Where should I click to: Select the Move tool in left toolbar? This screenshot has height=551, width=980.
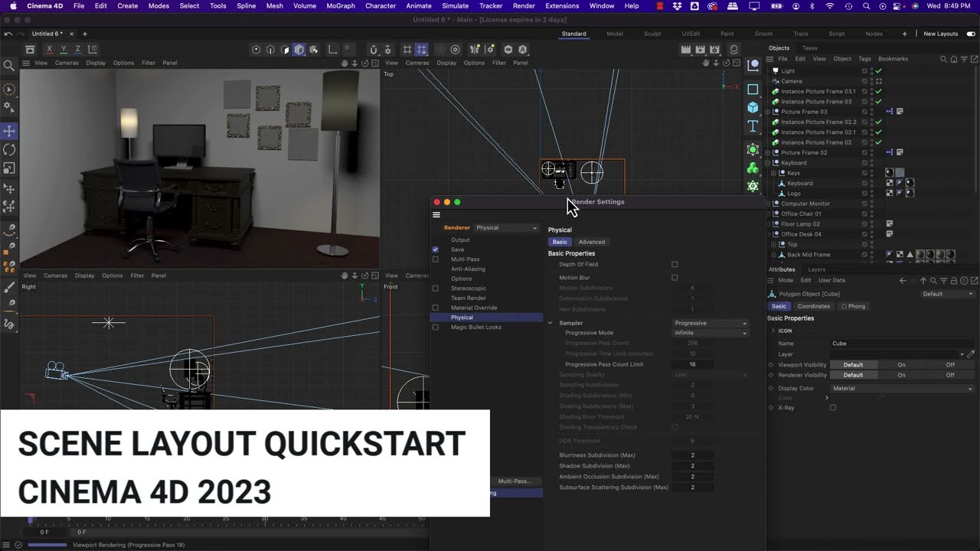coord(9,131)
